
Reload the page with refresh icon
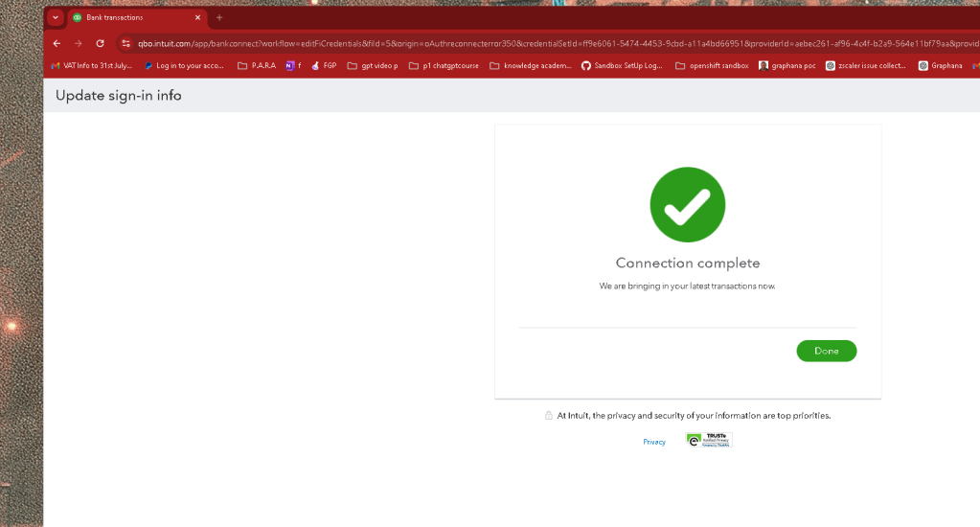[100, 43]
